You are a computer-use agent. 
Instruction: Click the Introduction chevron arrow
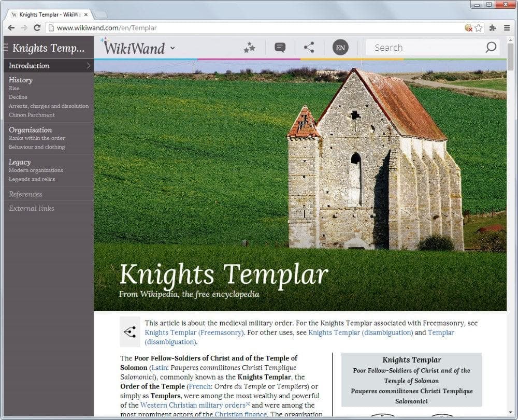click(x=88, y=66)
